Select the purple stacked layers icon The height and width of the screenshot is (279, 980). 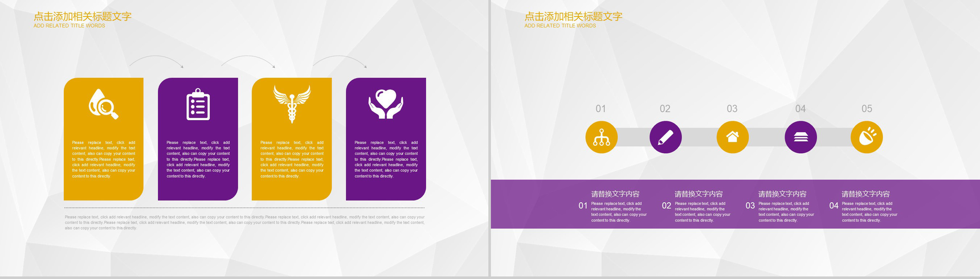click(x=801, y=137)
